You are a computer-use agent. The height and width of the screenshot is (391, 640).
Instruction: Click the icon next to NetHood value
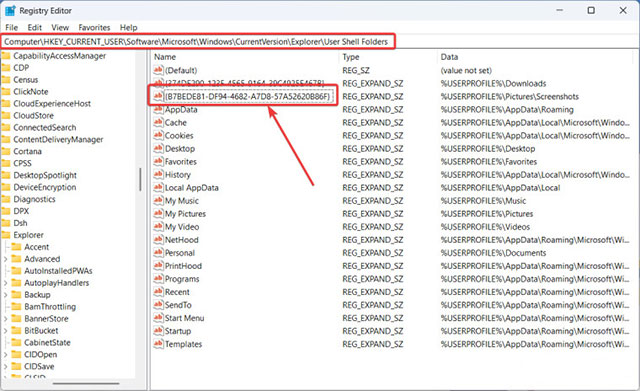pos(158,240)
